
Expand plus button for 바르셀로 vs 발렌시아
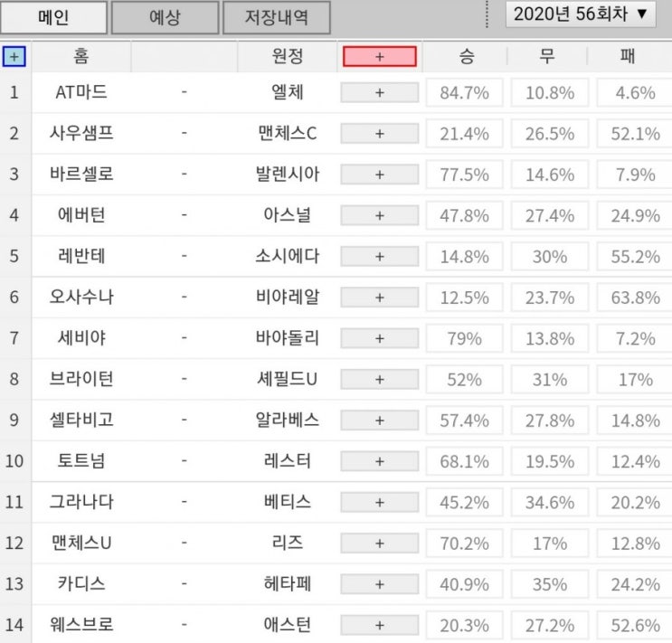[x=380, y=175]
